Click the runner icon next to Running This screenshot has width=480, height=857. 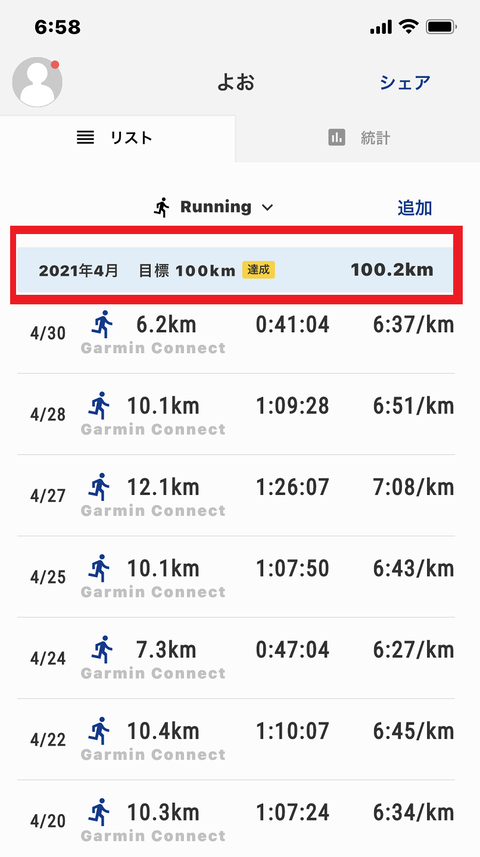point(161,207)
